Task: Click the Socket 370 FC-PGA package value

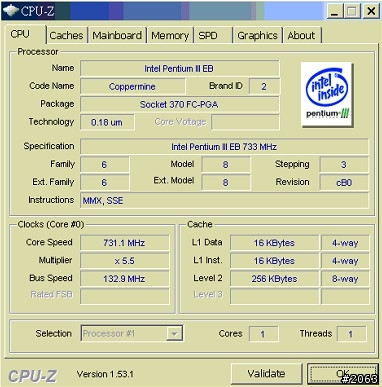Action: tap(179, 105)
